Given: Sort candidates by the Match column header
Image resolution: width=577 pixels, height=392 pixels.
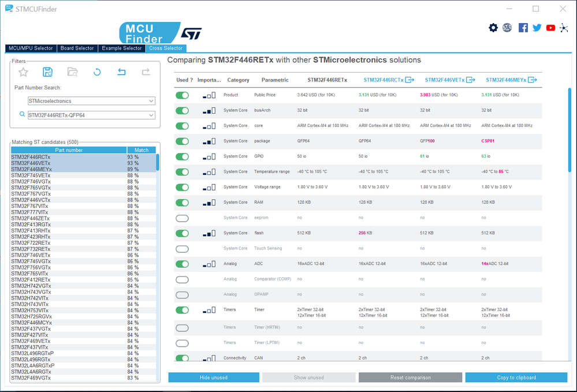Looking at the screenshot, I should click(x=142, y=150).
